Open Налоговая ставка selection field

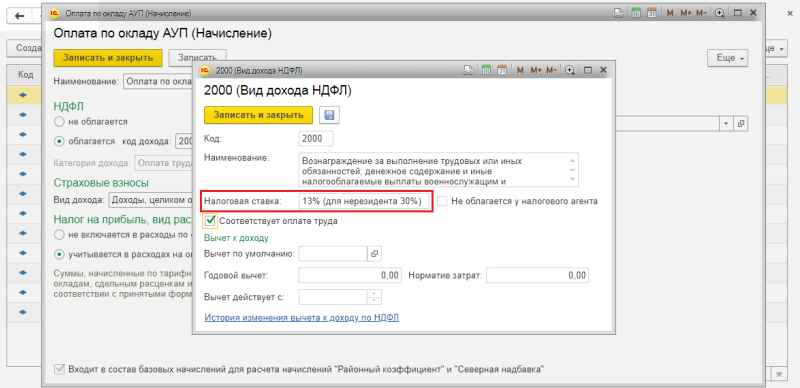point(364,201)
